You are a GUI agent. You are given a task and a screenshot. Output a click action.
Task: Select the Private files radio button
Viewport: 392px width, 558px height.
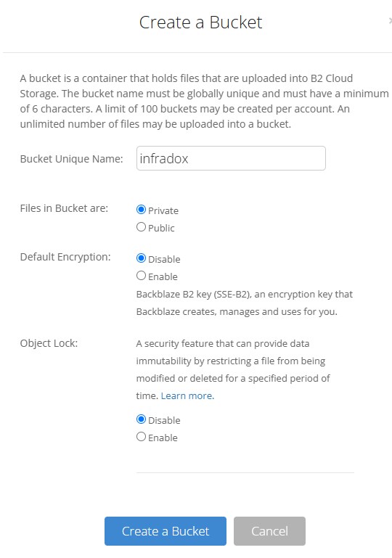point(141,210)
